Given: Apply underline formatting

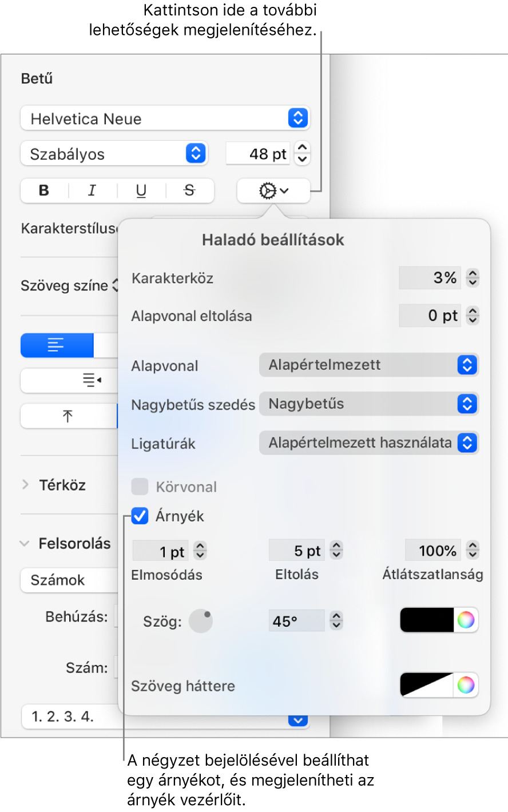Looking at the screenshot, I should tap(141, 191).
